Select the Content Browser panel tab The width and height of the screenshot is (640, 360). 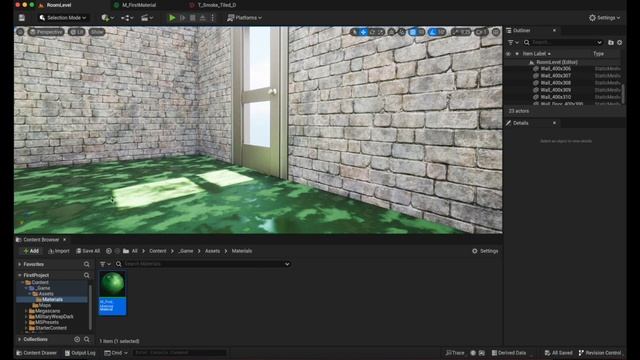point(41,240)
